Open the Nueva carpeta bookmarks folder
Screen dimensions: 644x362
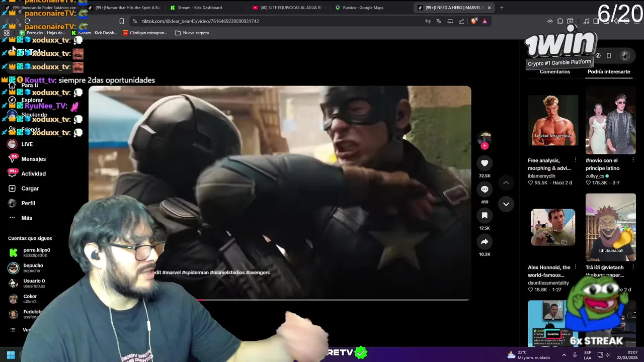click(192, 33)
